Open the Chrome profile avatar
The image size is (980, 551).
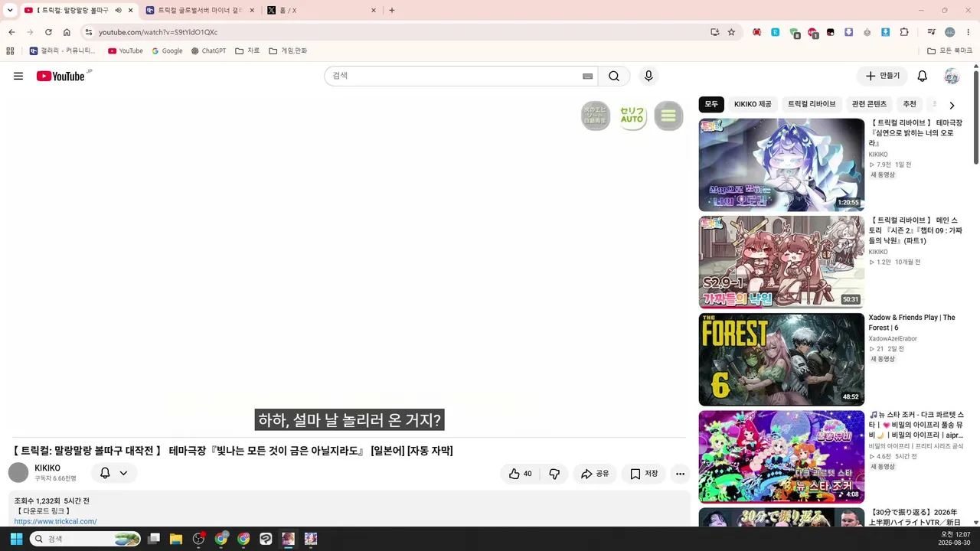[x=950, y=32]
